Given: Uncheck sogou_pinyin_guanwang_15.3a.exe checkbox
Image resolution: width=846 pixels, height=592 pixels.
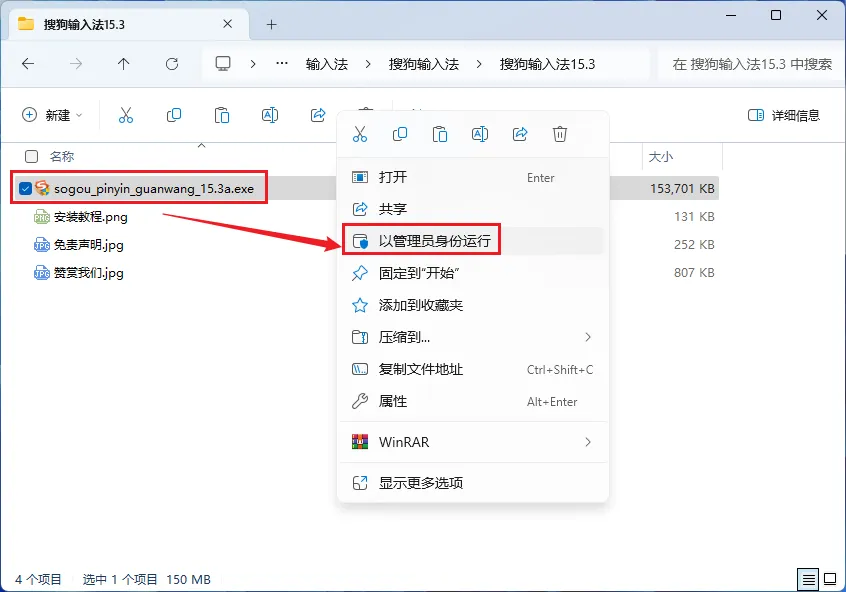Looking at the screenshot, I should [25, 188].
